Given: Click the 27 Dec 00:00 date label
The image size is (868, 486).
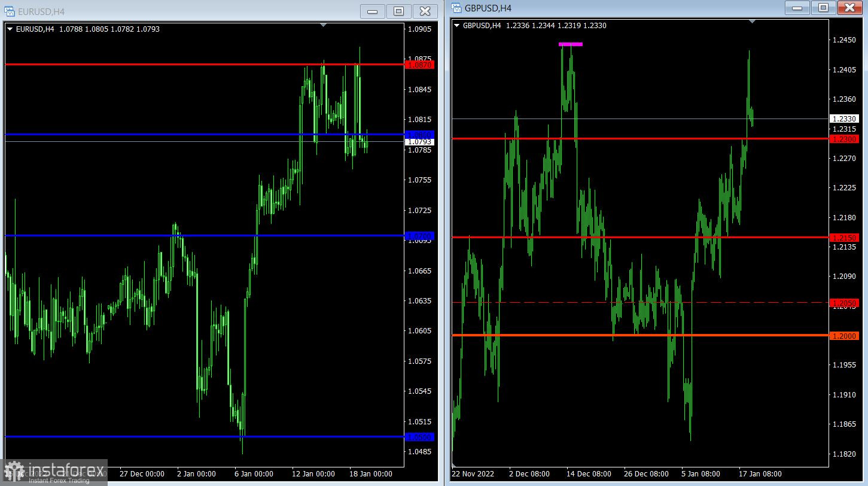Looking at the screenshot, I should pyautogui.click(x=142, y=474).
